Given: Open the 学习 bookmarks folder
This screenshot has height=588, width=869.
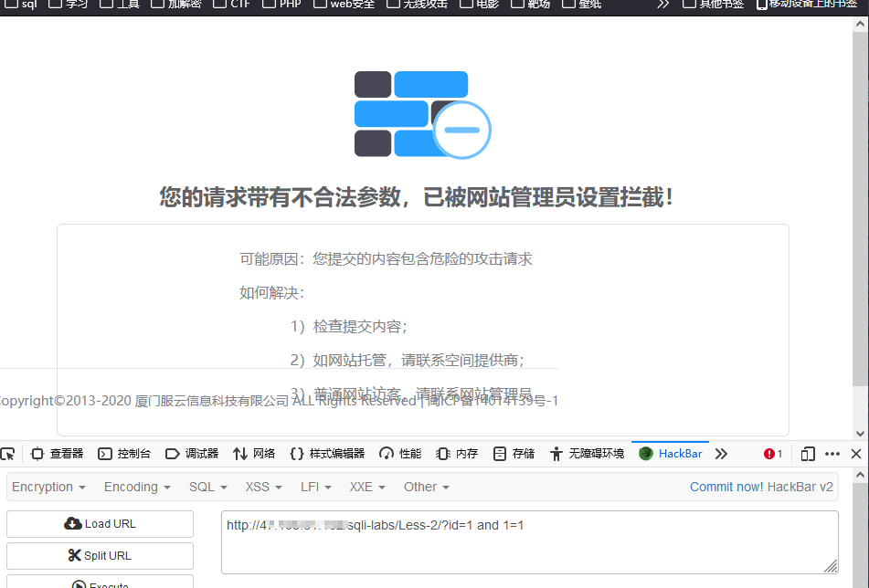Looking at the screenshot, I should 69,4.
